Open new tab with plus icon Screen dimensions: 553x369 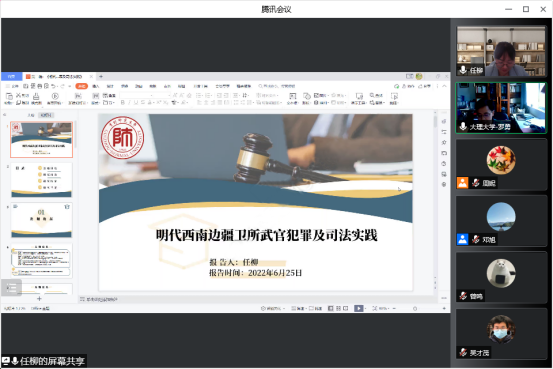click(101, 76)
